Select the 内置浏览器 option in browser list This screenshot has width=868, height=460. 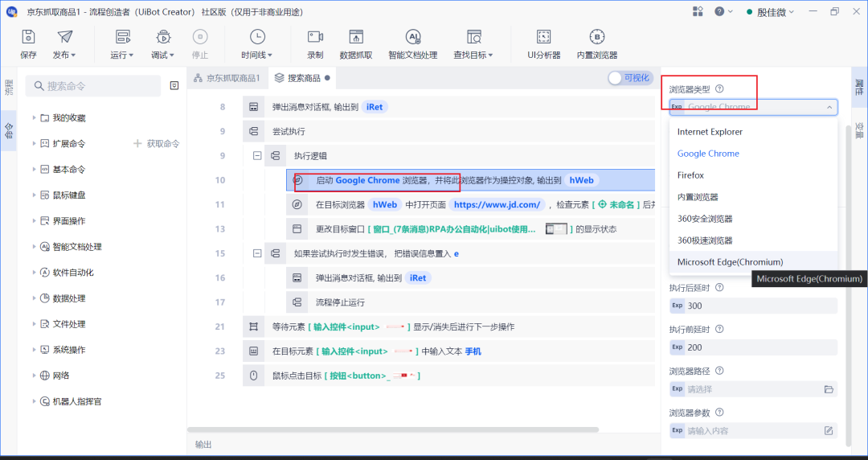pos(753,197)
